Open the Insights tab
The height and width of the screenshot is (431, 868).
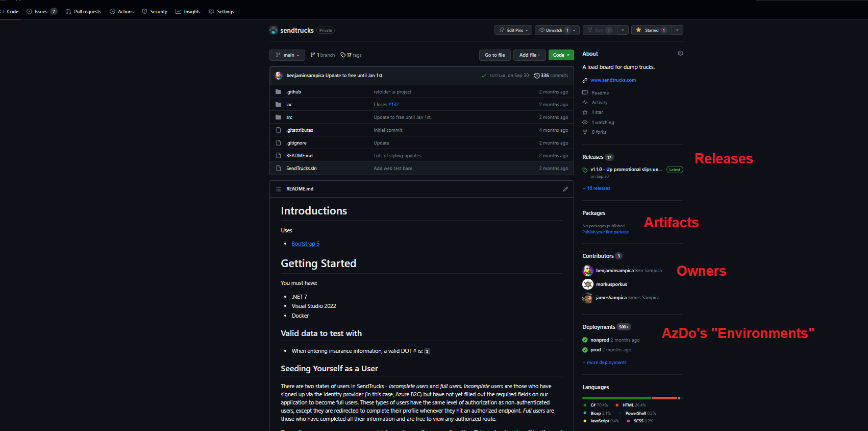(188, 11)
